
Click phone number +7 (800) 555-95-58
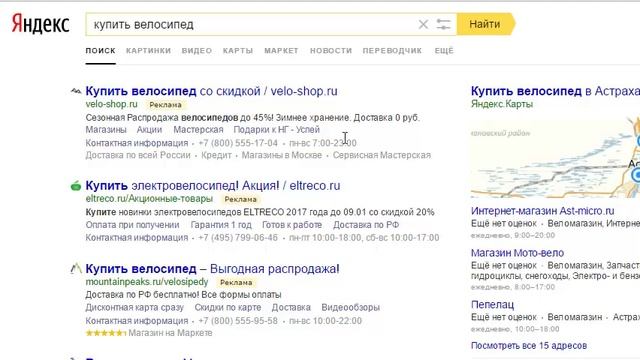click(x=238, y=321)
